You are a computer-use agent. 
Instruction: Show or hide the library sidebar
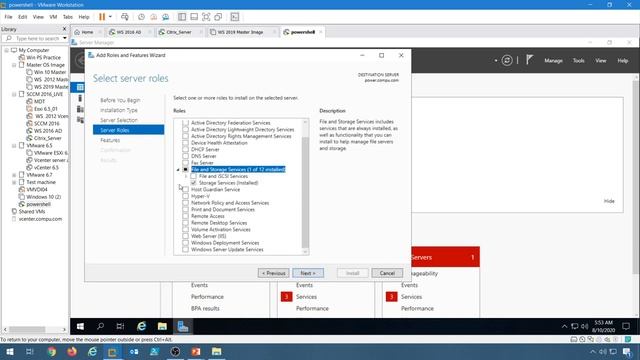[x=182, y=17]
